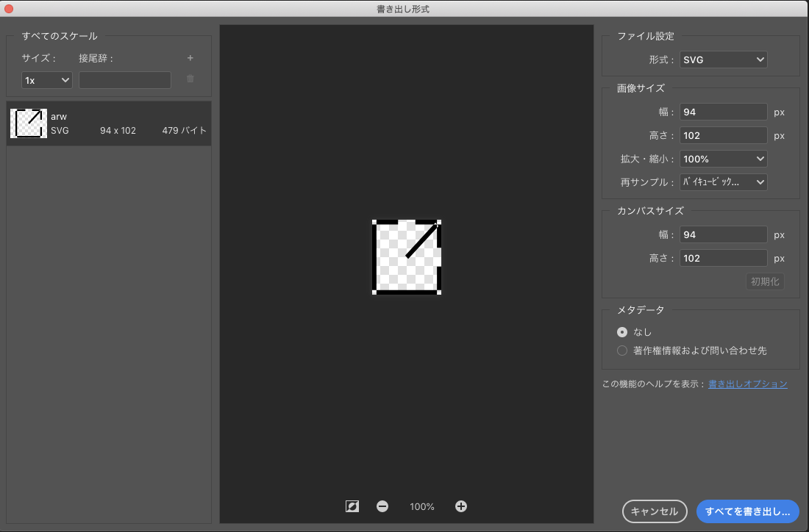The height and width of the screenshot is (532, 809).
Task: Select the 著作権情報および問い合わせ先 radio button
Action: click(x=621, y=351)
